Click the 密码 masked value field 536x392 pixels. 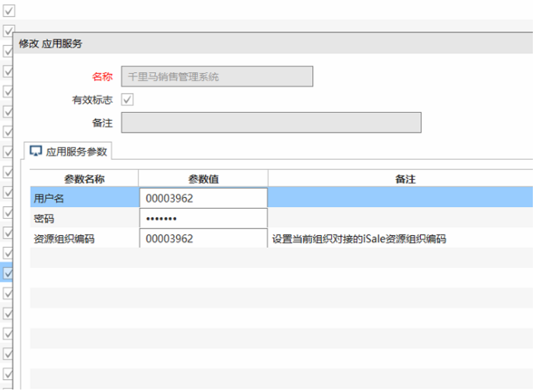[x=203, y=218]
